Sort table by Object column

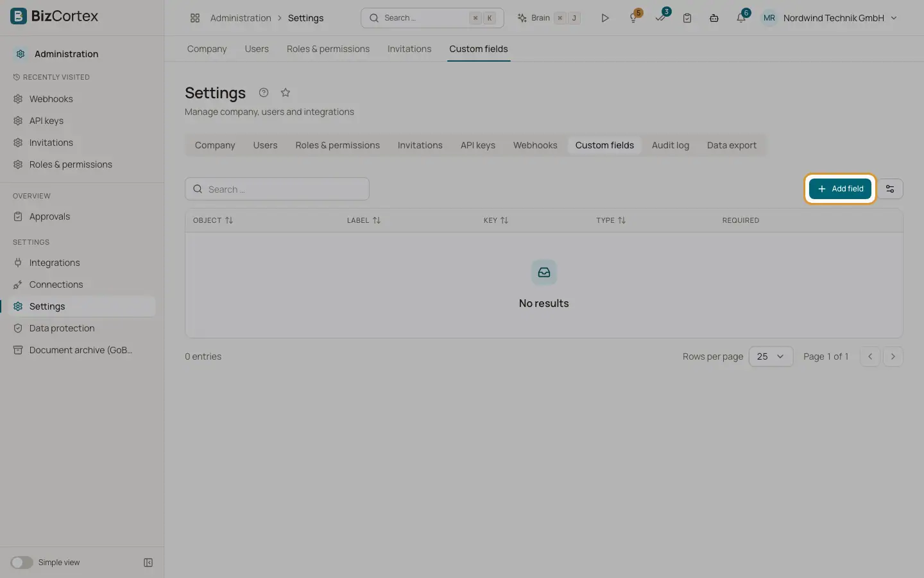pyautogui.click(x=213, y=220)
